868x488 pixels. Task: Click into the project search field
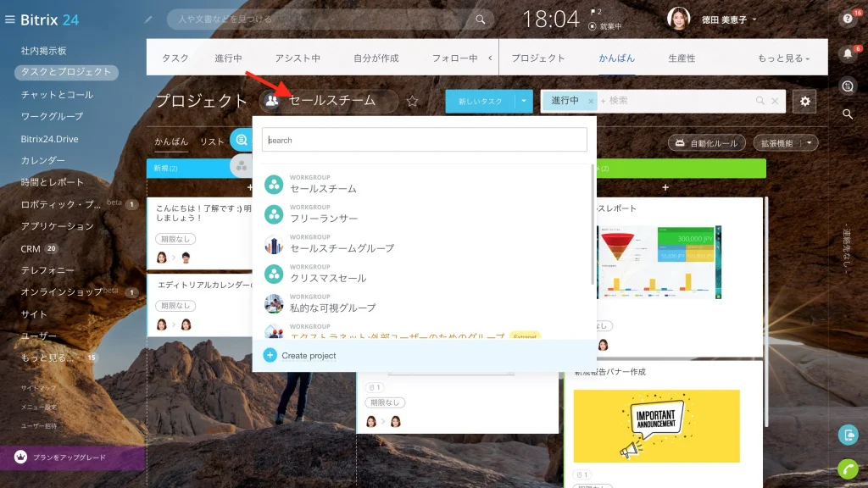click(x=424, y=140)
